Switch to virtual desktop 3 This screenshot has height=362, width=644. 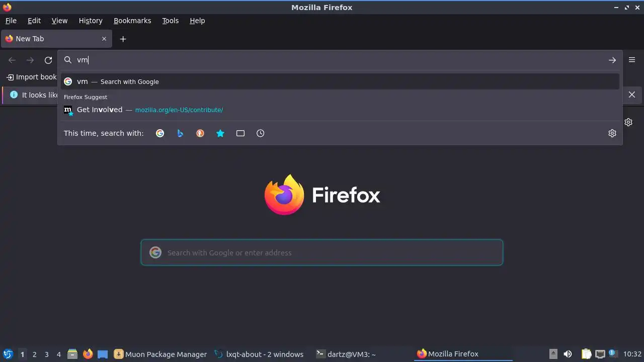46,354
